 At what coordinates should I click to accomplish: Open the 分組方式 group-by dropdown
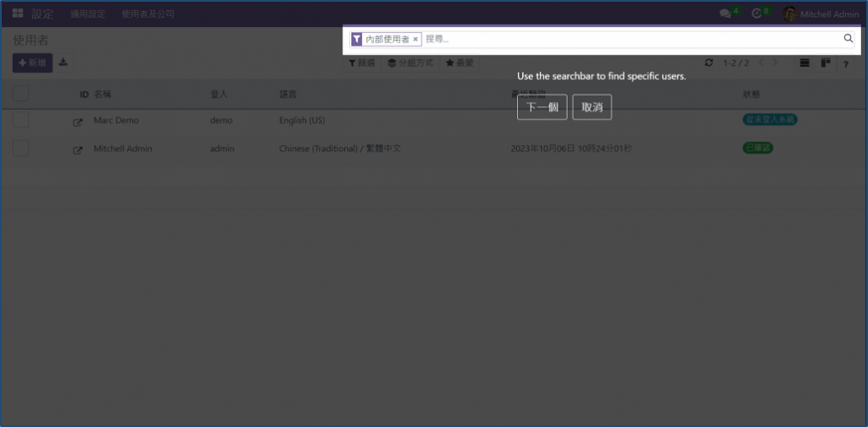click(410, 63)
